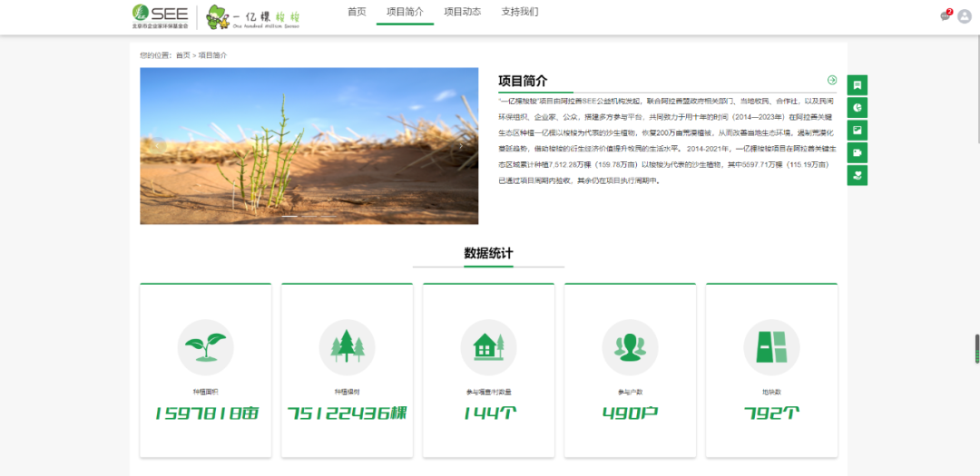Click the 首页 breadcrumb link
The image size is (980, 476).
point(183,55)
